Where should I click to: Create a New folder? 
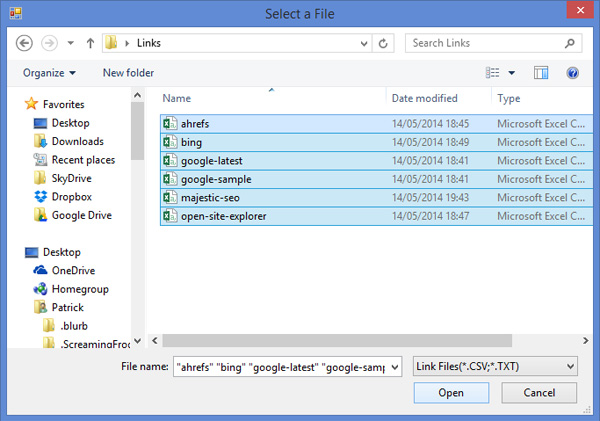pyautogui.click(x=128, y=73)
